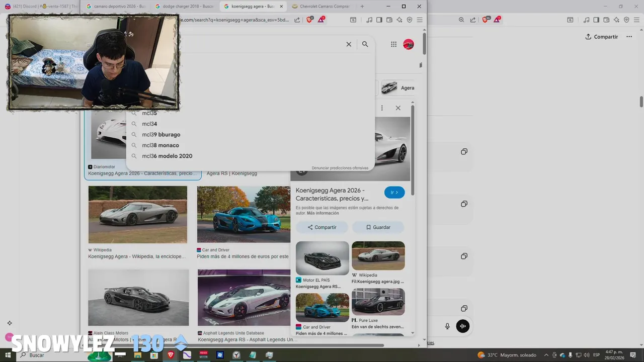Screen dimensions: 644x362
Task: Click the back window vertical scrollbar thumb
Action: click(641, 101)
